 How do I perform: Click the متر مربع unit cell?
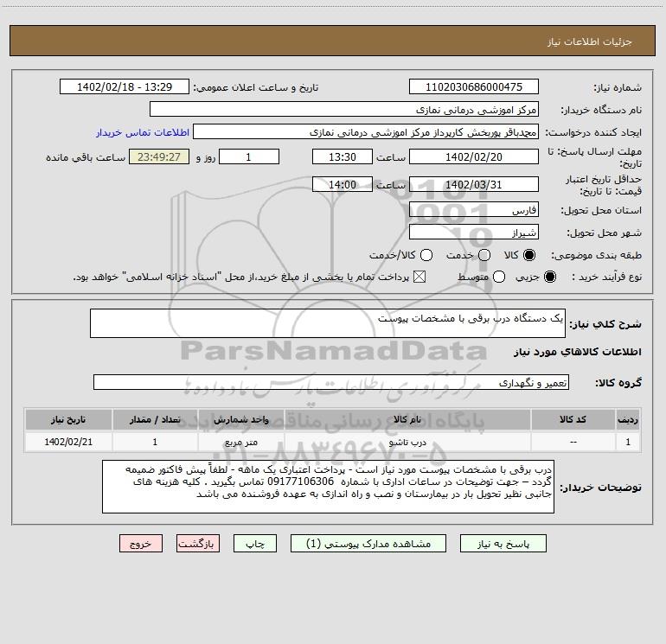[x=240, y=442]
